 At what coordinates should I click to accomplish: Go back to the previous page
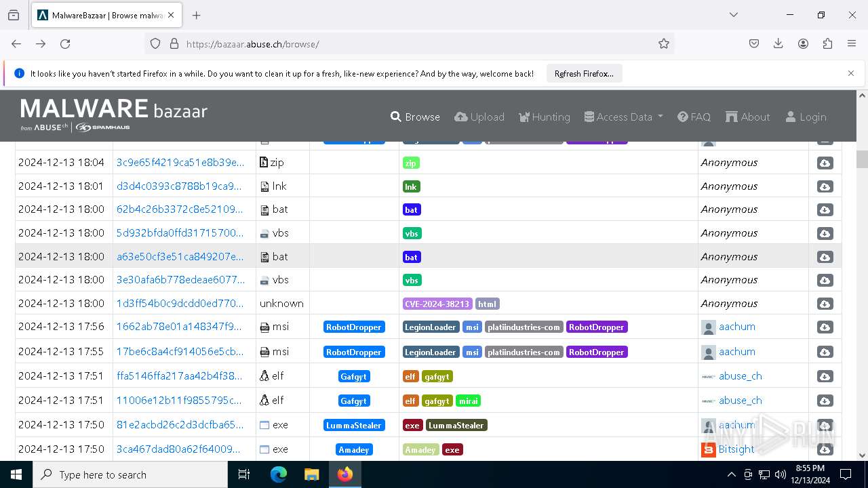coord(16,43)
